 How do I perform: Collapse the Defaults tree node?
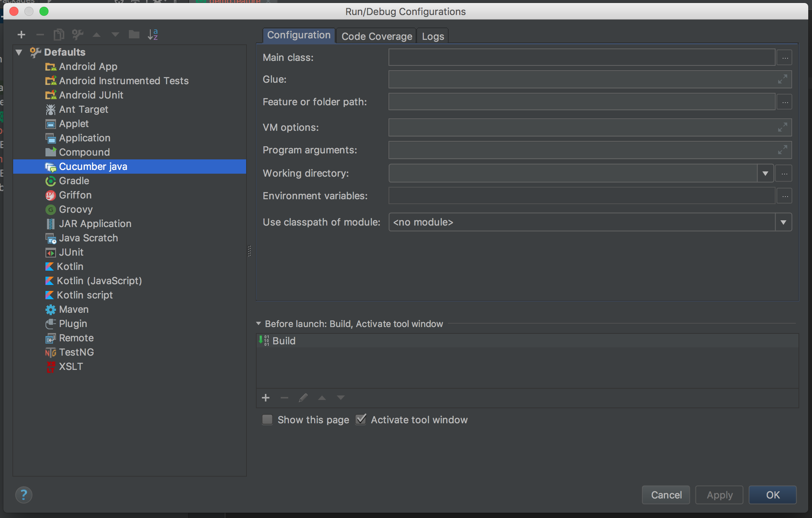pyautogui.click(x=19, y=52)
